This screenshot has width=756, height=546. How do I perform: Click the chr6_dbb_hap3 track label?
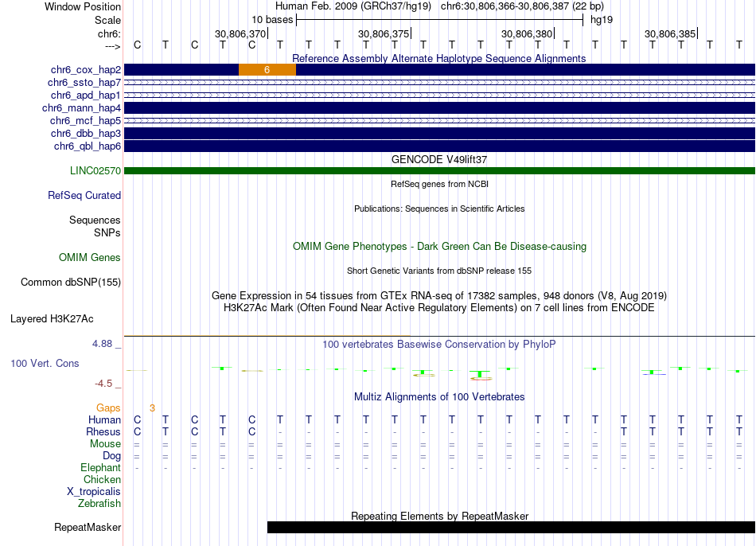point(86,133)
